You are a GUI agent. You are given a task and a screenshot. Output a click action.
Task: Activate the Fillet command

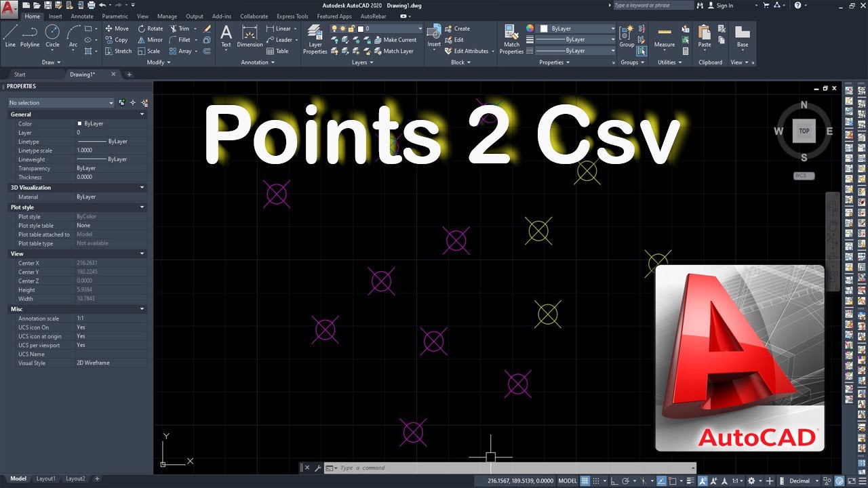click(180, 40)
